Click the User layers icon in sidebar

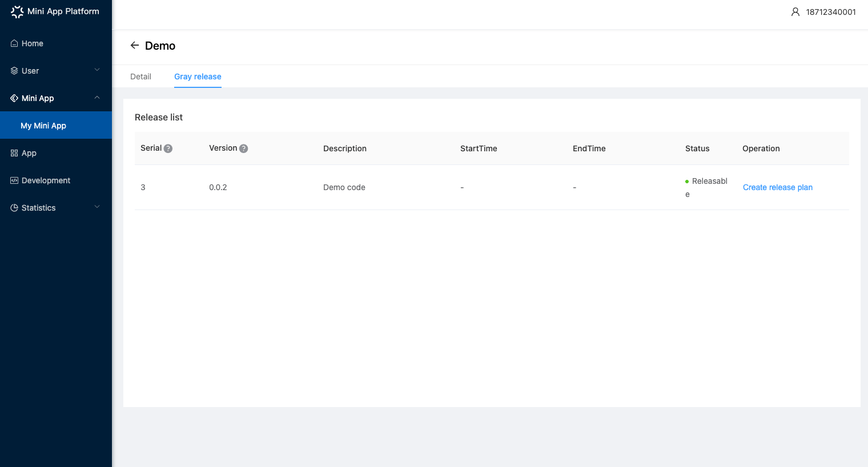(x=14, y=71)
